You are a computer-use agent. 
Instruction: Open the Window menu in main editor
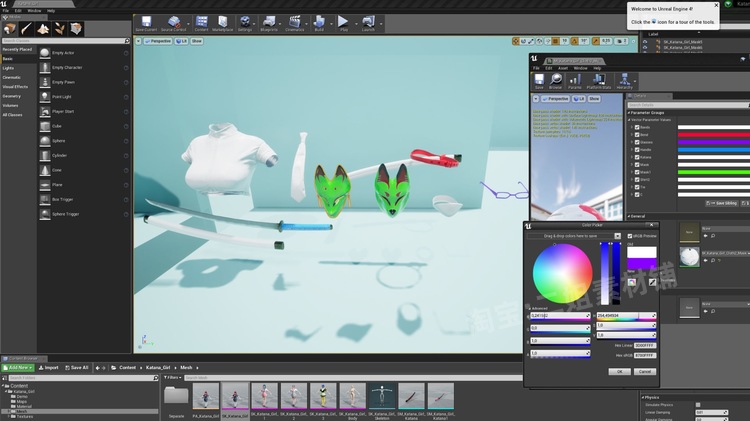click(34, 11)
